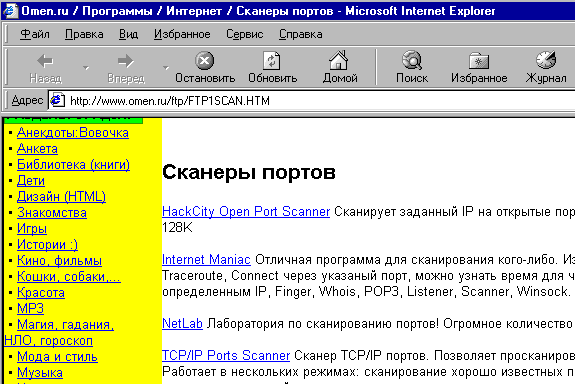Open the Красота sidebar link
This screenshot has width=575, height=384.
(x=41, y=293)
